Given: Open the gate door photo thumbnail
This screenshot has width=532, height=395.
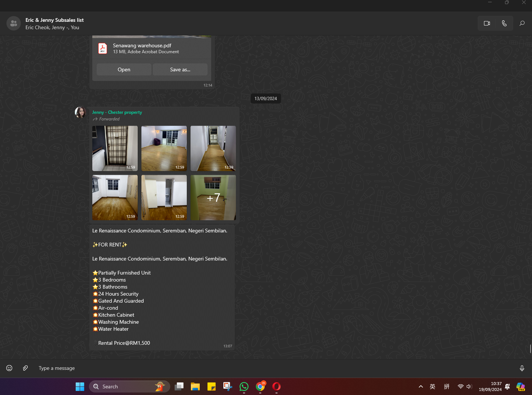Looking at the screenshot, I should click(115, 149).
